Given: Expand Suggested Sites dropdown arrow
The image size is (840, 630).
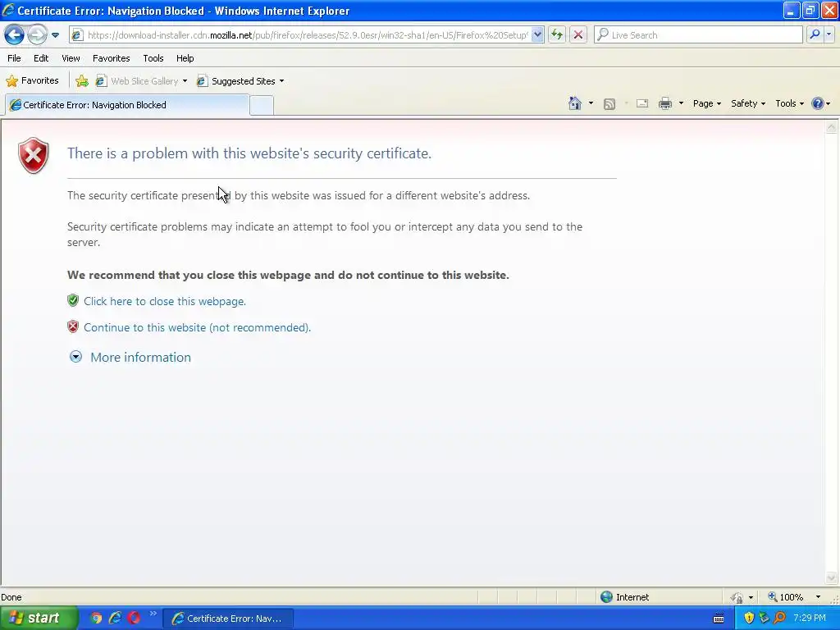Looking at the screenshot, I should pyautogui.click(x=282, y=81).
